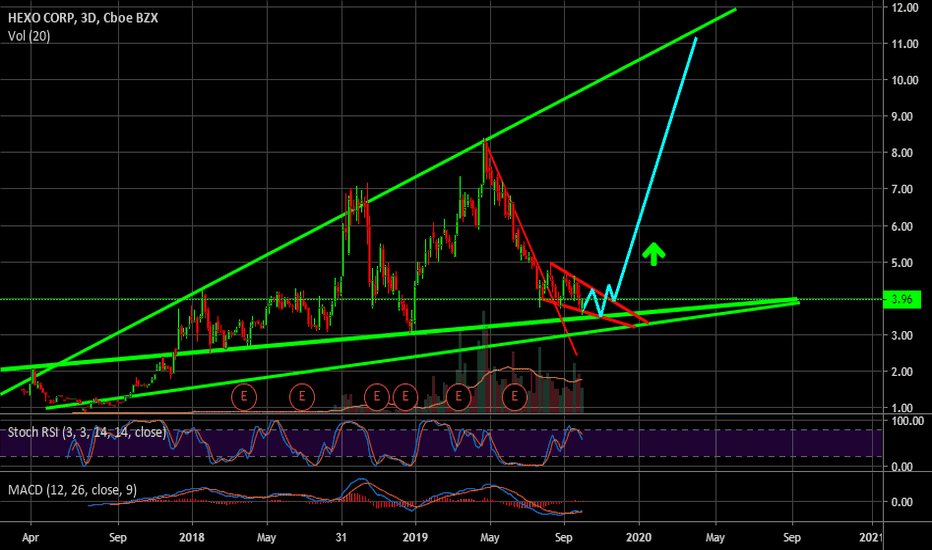The width and height of the screenshot is (932, 550).
Task: Click the 9.00 price axis label
Action: [902, 117]
